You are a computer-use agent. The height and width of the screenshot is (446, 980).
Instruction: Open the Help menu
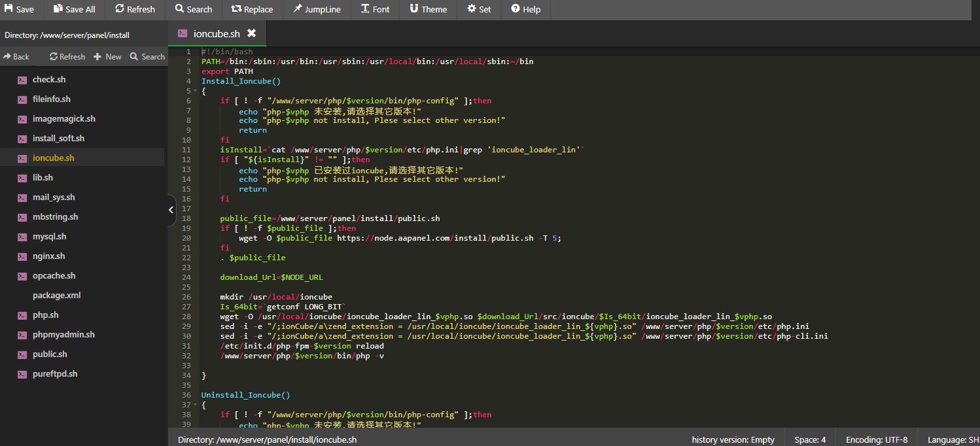[x=525, y=9]
